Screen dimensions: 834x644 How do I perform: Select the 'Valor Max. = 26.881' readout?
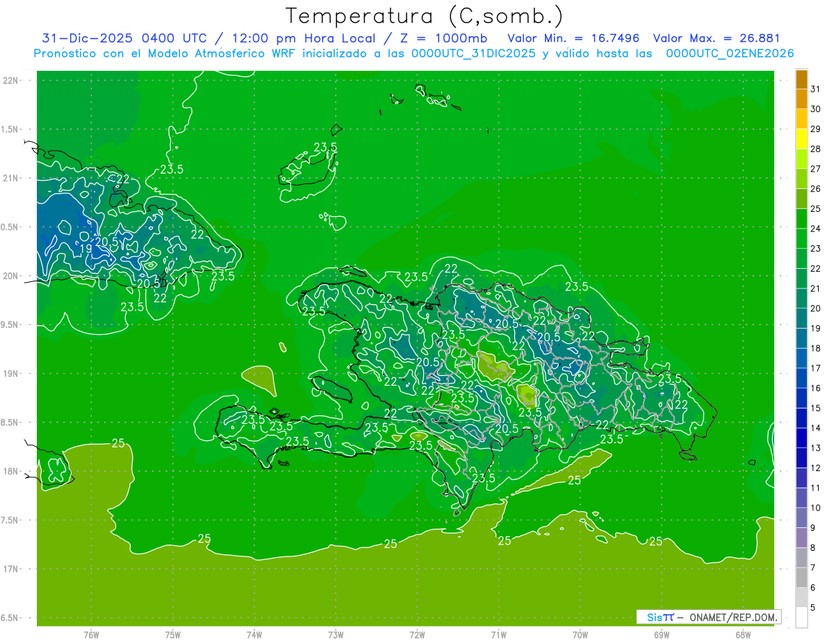point(717,38)
